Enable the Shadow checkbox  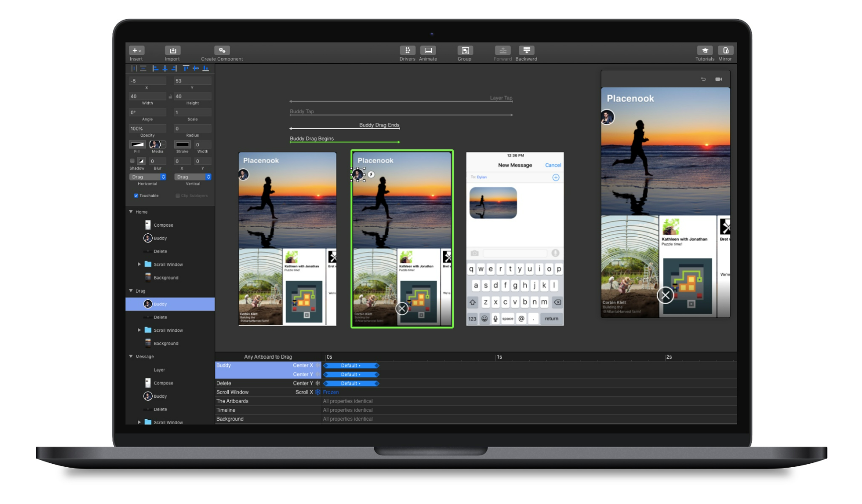(133, 161)
